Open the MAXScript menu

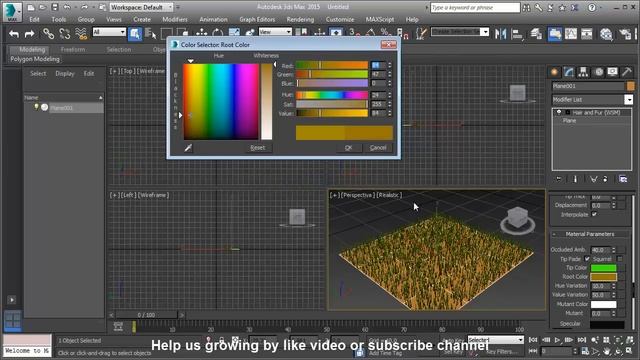coord(380,19)
